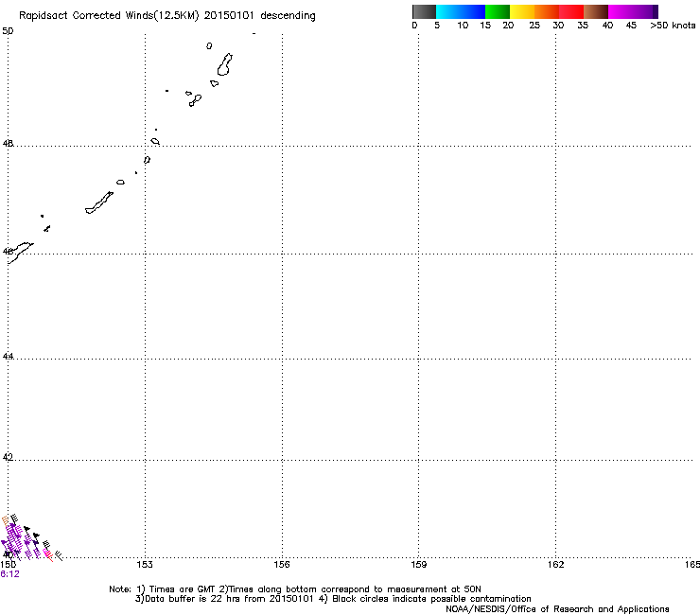
Task: Click the largest island outline below 50N
Action: tap(225, 64)
